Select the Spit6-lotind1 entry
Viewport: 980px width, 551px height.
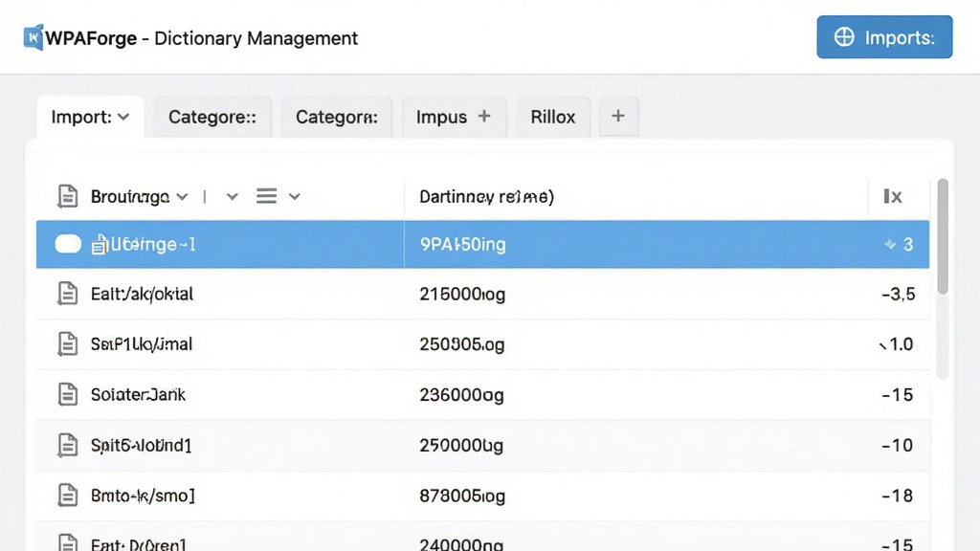pyautogui.click(x=142, y=445)
